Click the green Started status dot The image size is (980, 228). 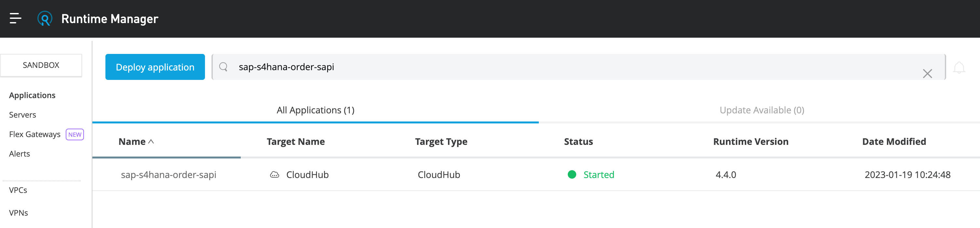point(571,174)
